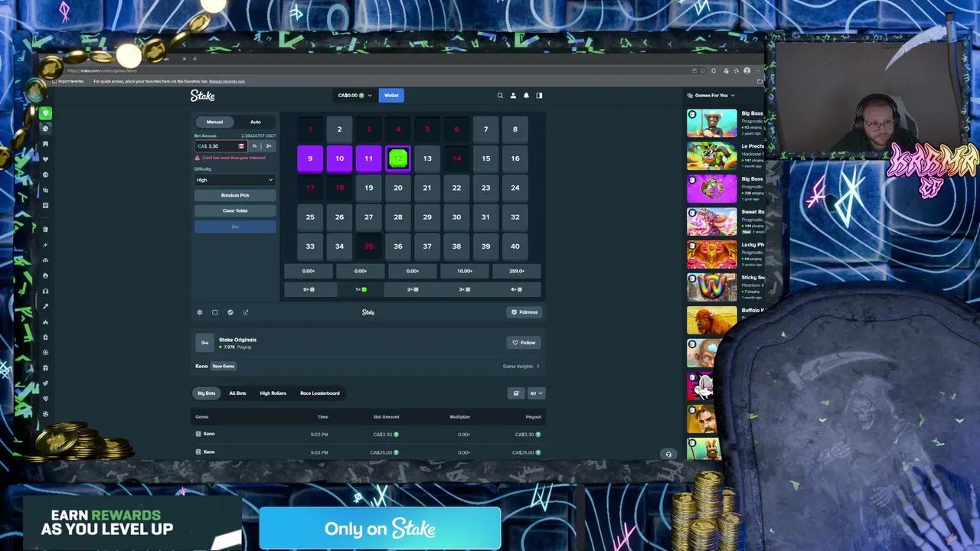Select Keno tile 33
This screenshot has height=551, width=980.
pyautogui.click(x=310, y=246)
